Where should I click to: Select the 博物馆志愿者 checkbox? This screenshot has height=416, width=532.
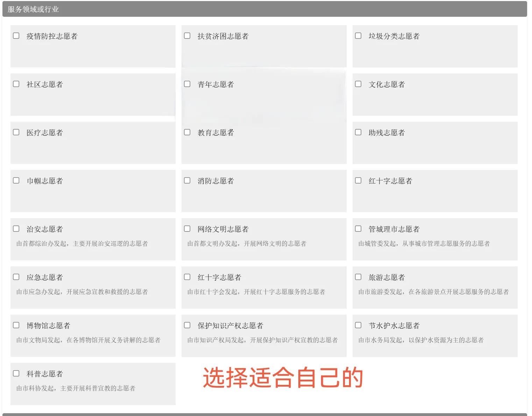coord(16,325)
